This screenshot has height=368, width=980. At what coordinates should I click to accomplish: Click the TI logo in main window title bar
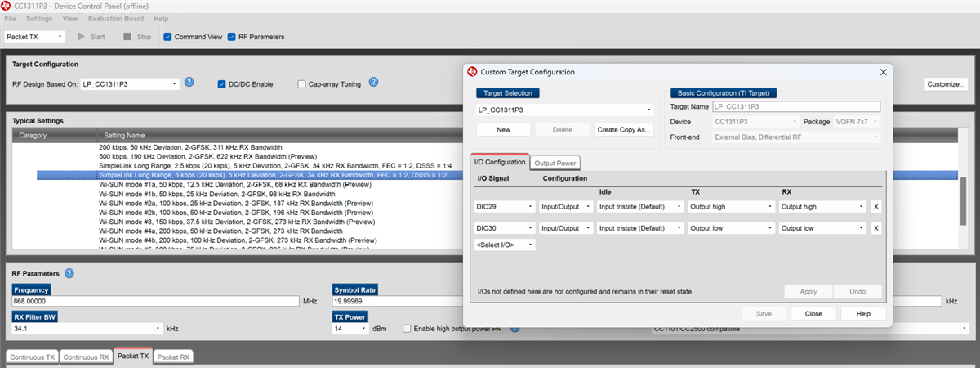pos(7,6)
